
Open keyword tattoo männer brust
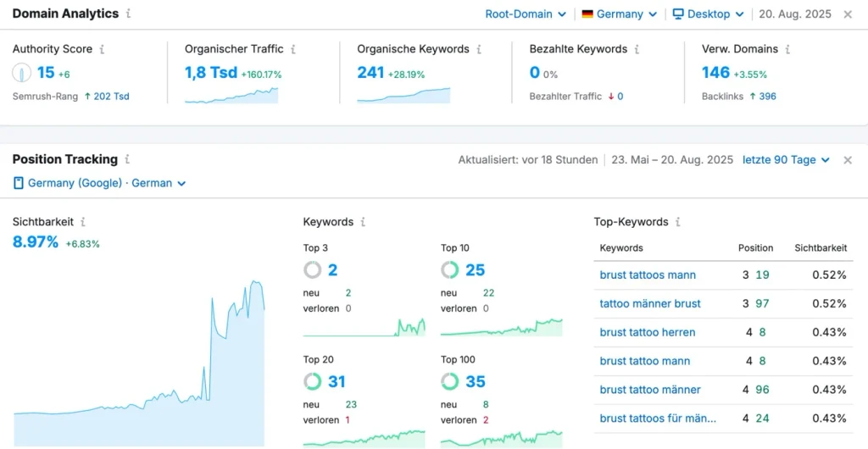[x=650, y=303]
